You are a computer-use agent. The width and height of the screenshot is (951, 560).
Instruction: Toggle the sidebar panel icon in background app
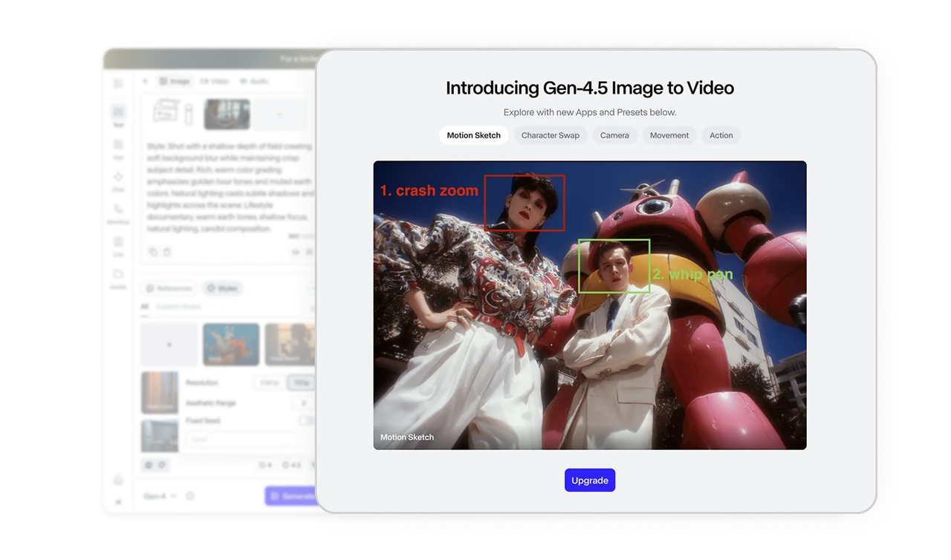[x=118, y=83]
